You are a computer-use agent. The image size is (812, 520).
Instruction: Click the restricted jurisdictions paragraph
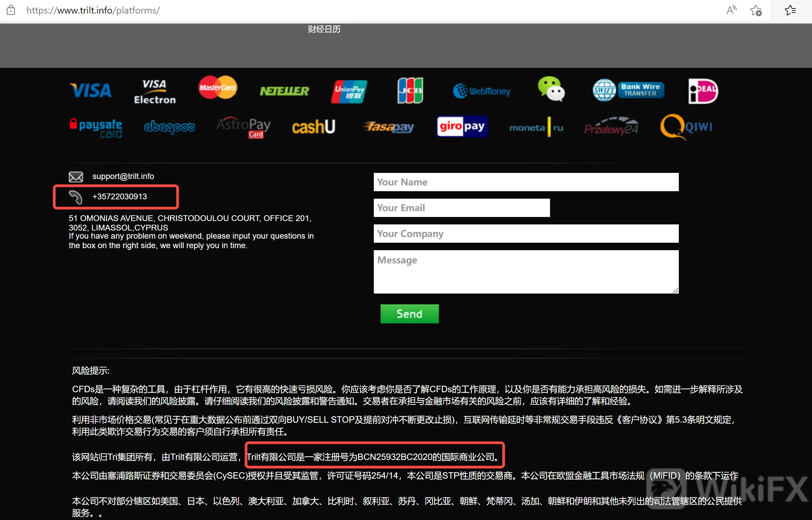(x=407, y=507)
